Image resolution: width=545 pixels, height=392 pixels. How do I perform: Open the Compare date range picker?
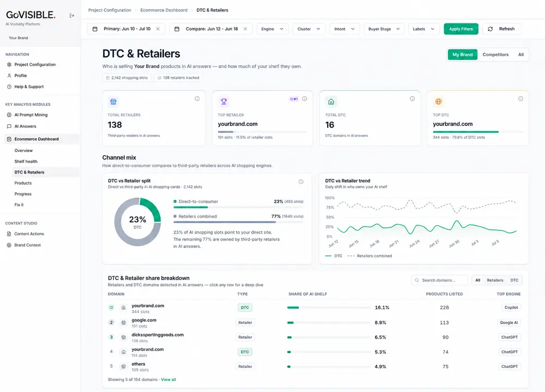point(211,29)
